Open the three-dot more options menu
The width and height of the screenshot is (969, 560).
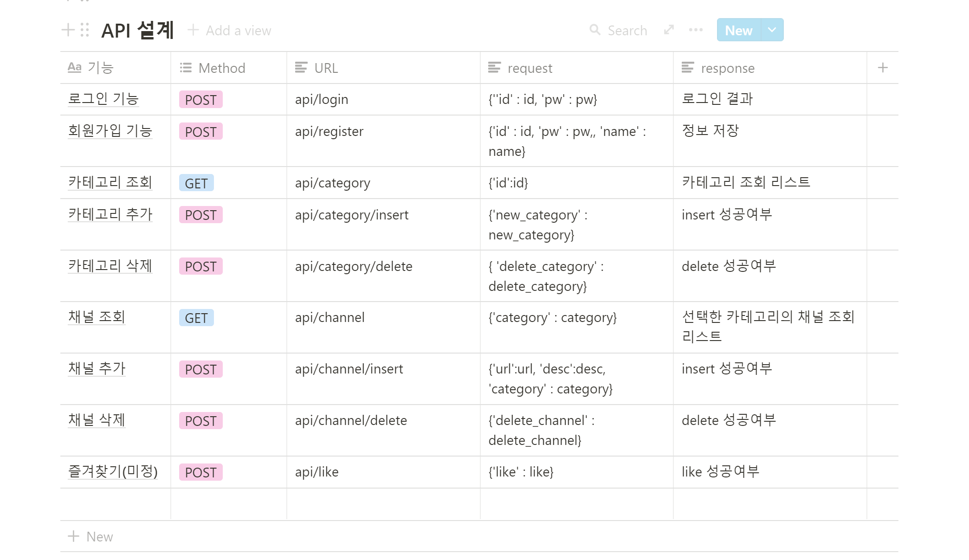pyautogui.click(x=696, y=30)
